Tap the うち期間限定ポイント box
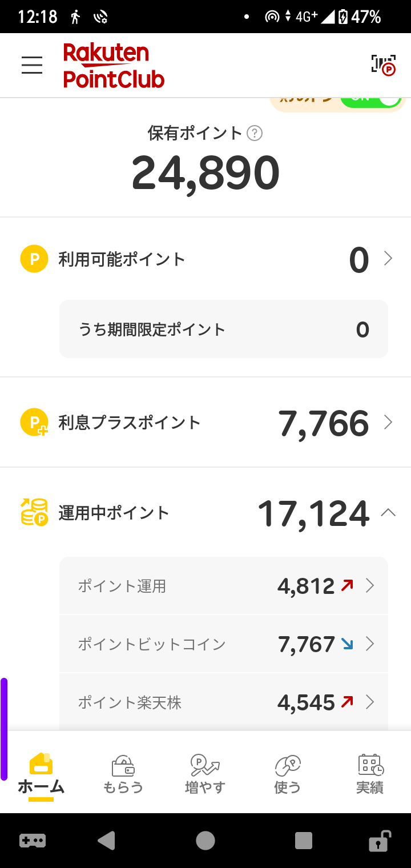 224,329
